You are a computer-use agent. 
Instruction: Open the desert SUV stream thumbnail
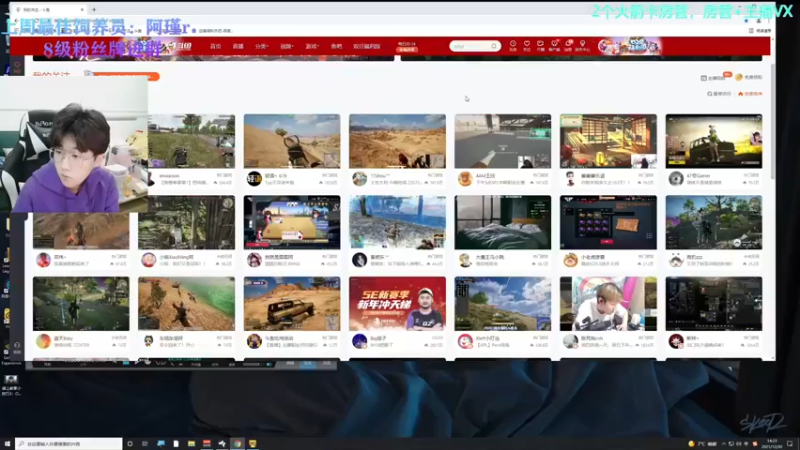[x=292, y=304]
